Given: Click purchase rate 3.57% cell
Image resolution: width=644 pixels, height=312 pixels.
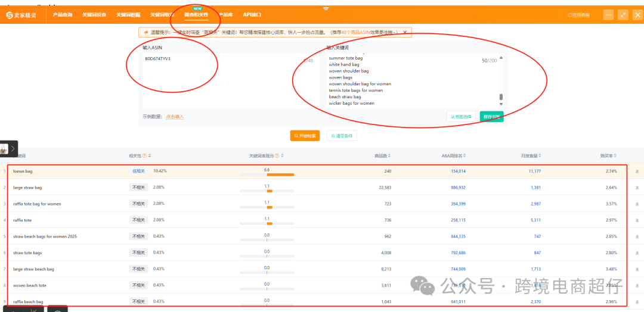Looking at the screenshot, I should click(611, 204).
